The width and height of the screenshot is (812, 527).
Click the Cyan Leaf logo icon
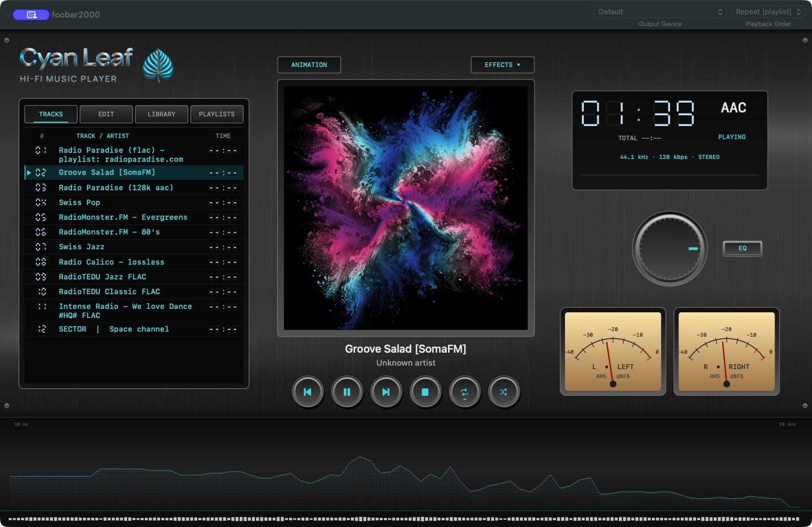coord(158,65)
